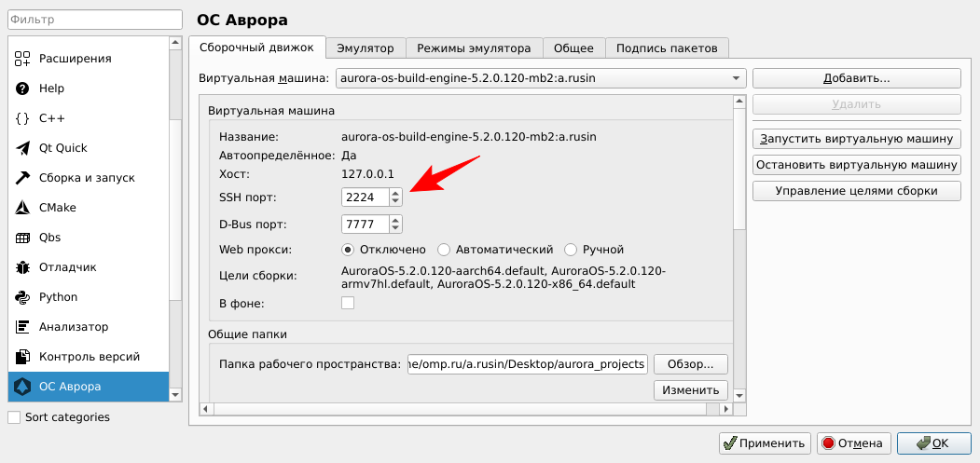This screenshot has height=463, width=980.
Task: Select the Qt Quick paper plane icon
Action: 23,148
